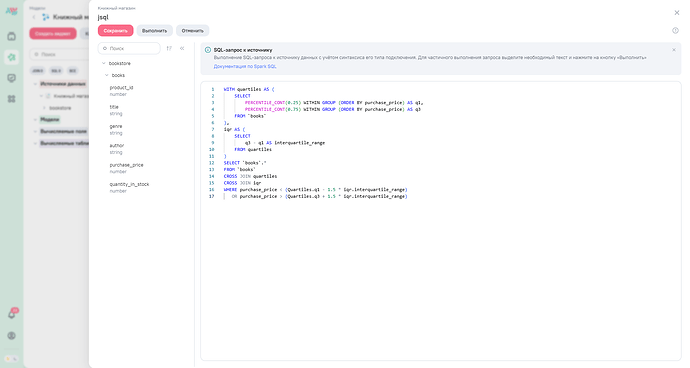
Task: Expand the bookstore node in the background tree
Action: click(x=44, y=108)
